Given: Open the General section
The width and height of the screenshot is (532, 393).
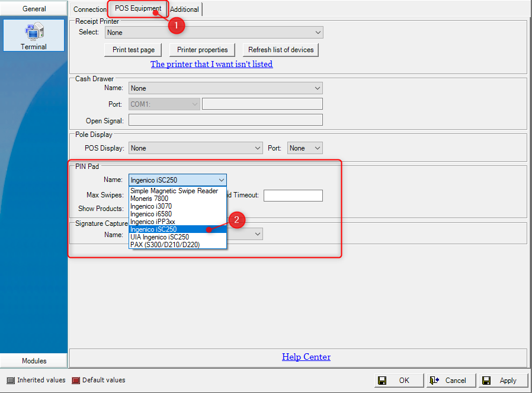Looking at the screenshot, I should [34, 8].
